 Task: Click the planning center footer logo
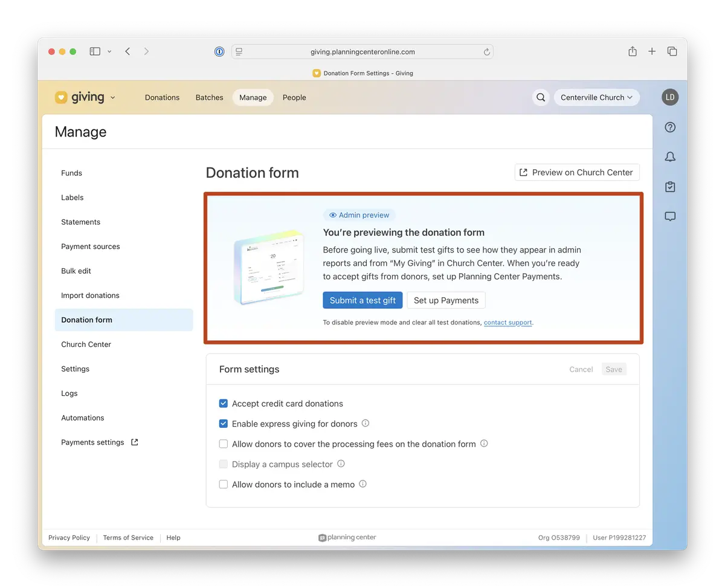tap(347, 538)
